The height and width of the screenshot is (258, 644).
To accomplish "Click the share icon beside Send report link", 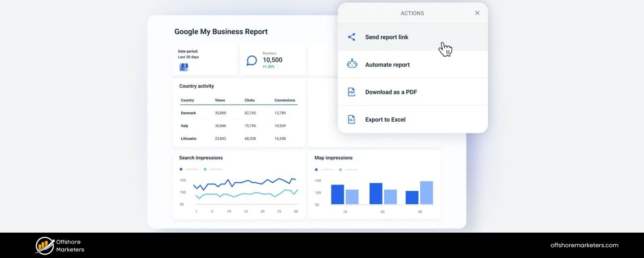I will (x=352, y=37).
